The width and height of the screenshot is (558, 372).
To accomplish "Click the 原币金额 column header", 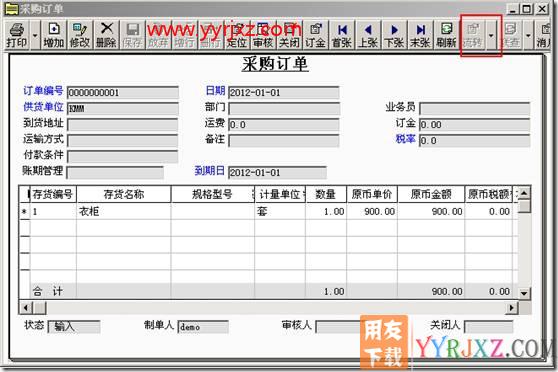I will [431, 194].
